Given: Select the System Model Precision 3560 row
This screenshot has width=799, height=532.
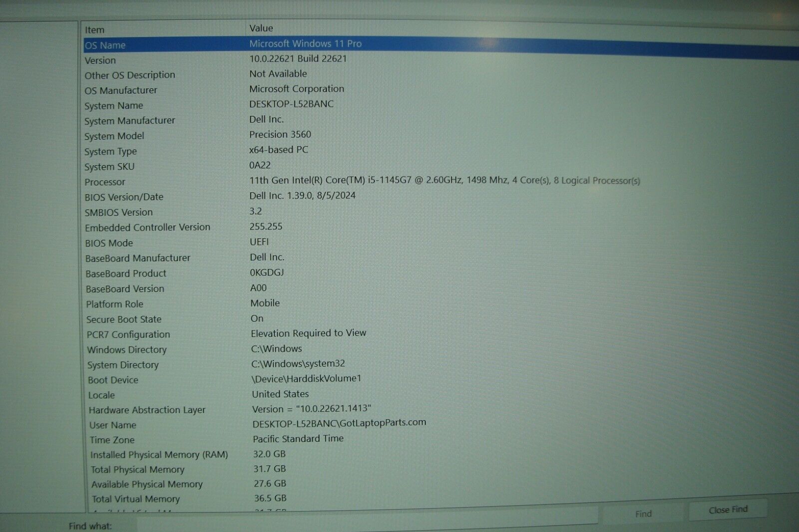Looking at the screenshot, I should pos(200,135).
